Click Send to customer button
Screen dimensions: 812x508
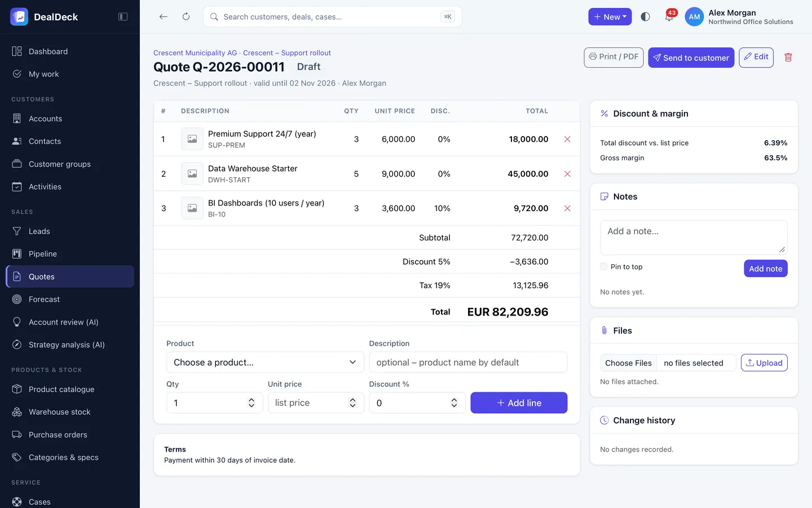(x=691, y=58)
